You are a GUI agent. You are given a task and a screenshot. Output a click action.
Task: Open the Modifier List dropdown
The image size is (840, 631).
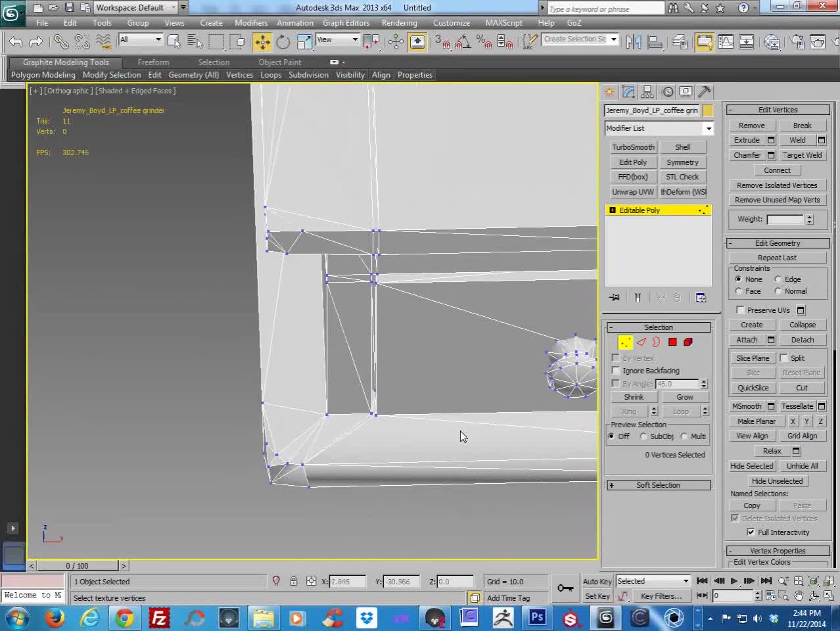[659, 128]
